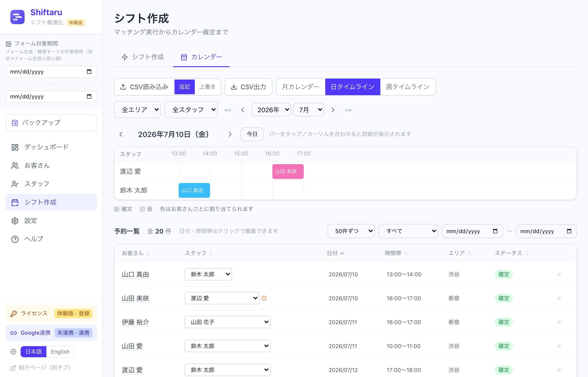
Task: Click the 確定 legend swatch
Action: coord(117,209)
